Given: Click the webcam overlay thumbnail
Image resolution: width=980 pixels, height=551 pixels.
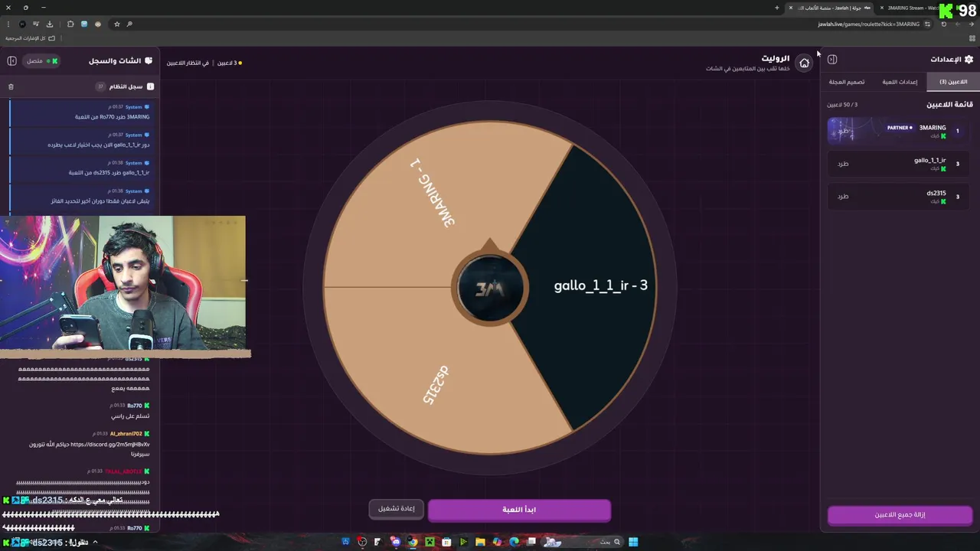Looking at the screenshot, I should (122, 282).
